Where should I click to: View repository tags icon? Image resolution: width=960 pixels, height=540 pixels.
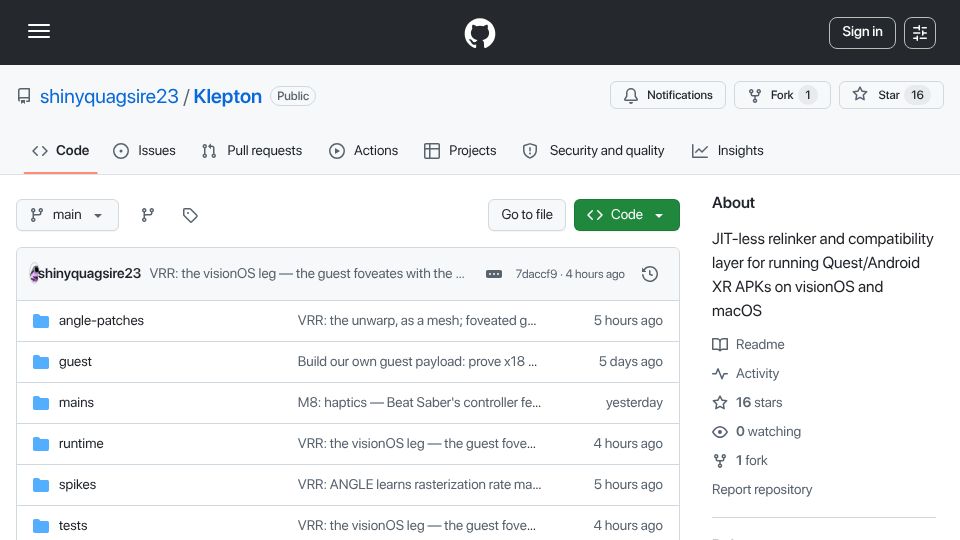(x=190, y=215)
